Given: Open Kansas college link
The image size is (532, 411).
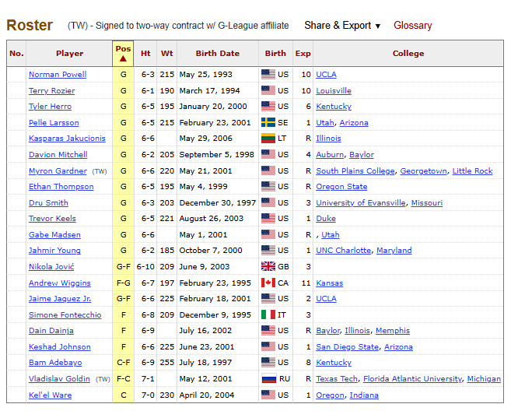Looking at the screenshot, I should 330,283.
